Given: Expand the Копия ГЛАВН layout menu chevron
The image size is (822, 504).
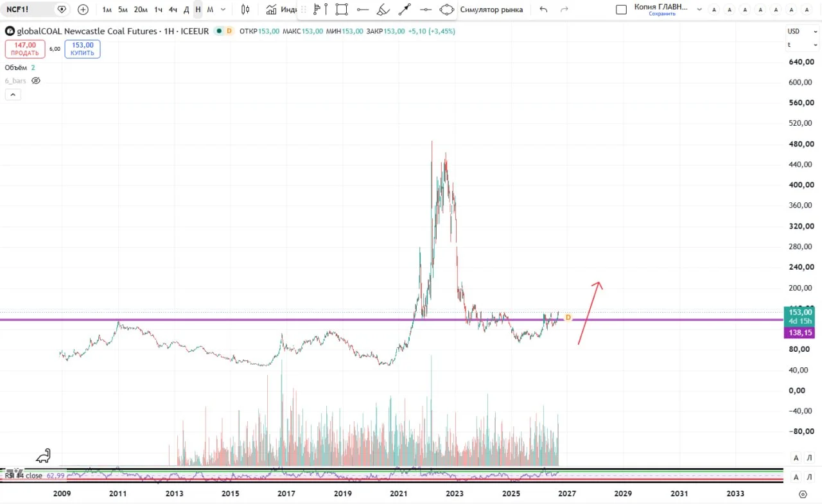Looking at the screenshot, I should pyautogui.click(x=699, y=10).
